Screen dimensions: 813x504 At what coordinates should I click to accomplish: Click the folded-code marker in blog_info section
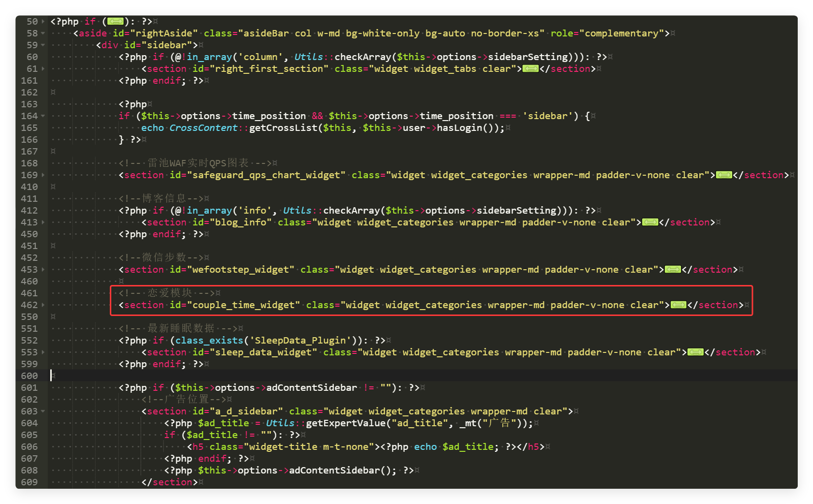click(650, 222)
